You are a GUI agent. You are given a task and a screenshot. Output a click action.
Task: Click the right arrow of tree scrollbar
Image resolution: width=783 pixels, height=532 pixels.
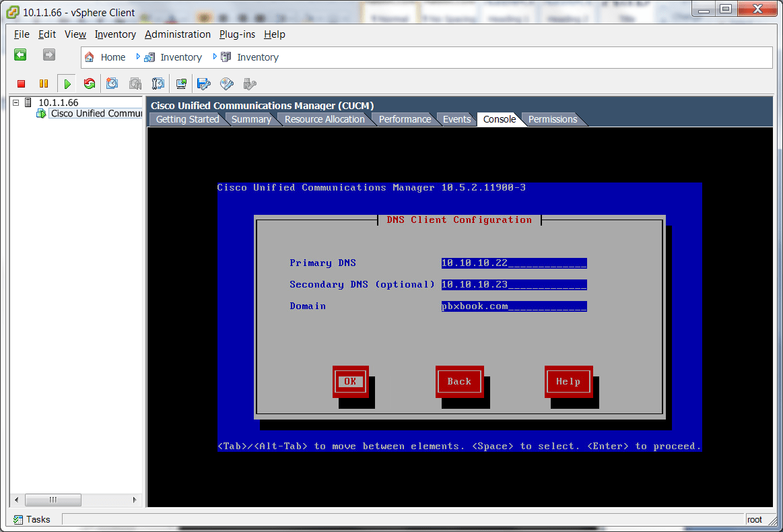(135, 500)
